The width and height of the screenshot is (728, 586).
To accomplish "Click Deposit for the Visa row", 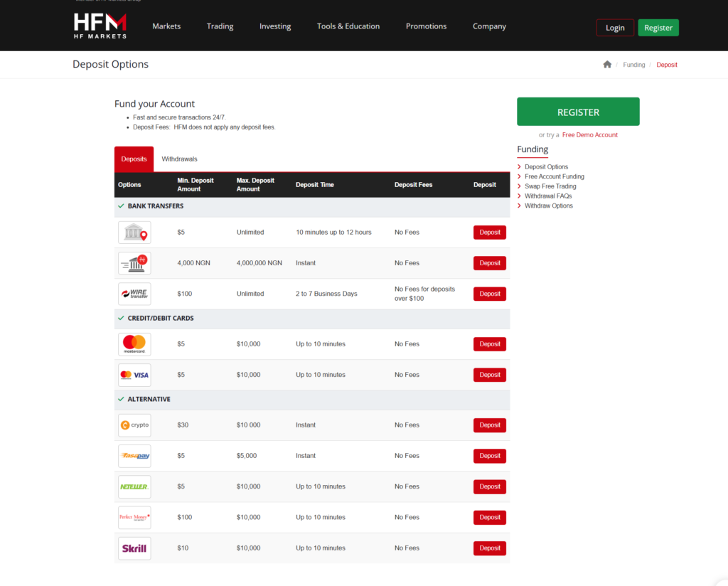I will (490, 375).
